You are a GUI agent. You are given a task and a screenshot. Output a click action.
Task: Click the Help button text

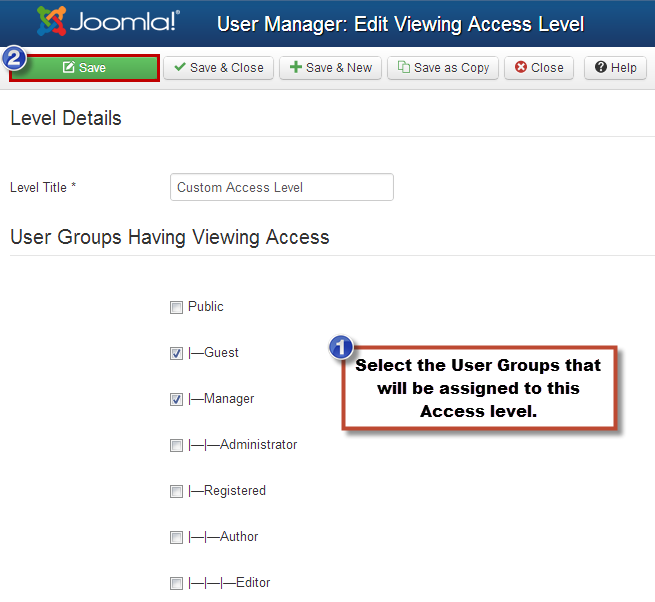[x=624, y=68]
